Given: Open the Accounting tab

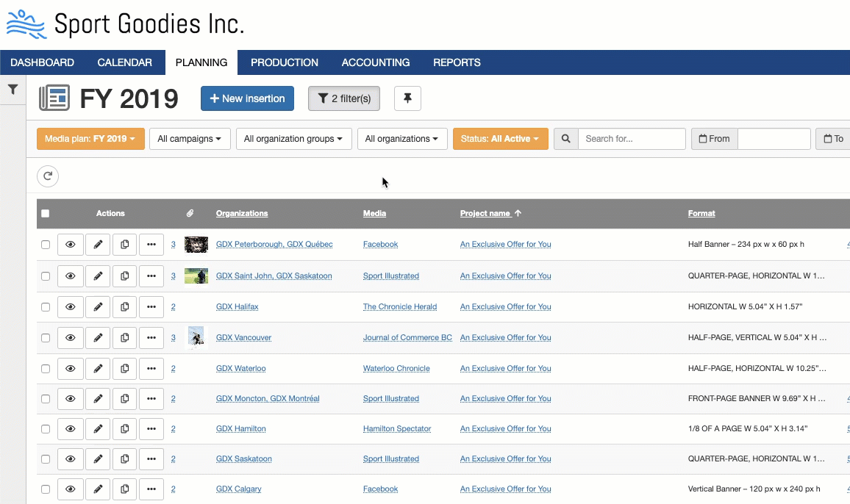Looking at the screenshot, I should coord(376,62).
